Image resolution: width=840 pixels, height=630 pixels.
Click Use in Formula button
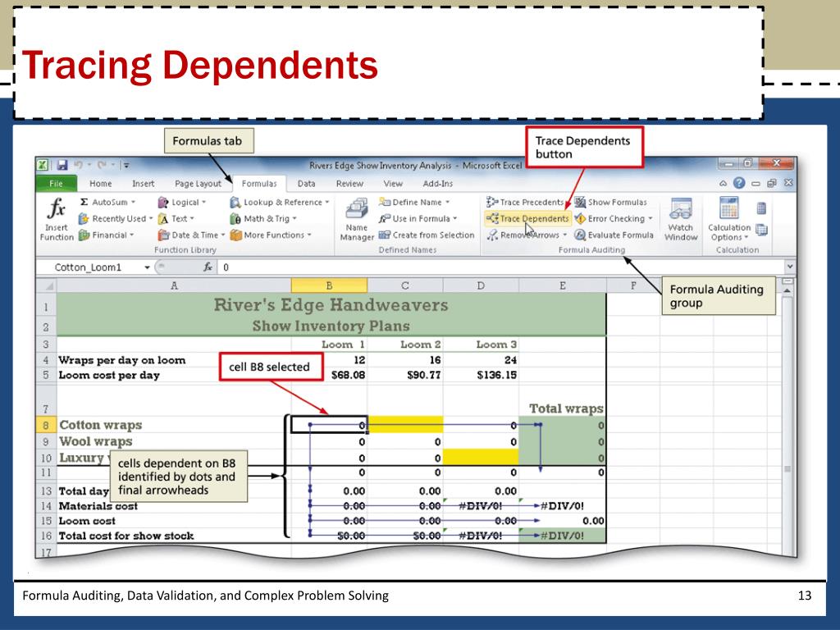click(418, 218)
